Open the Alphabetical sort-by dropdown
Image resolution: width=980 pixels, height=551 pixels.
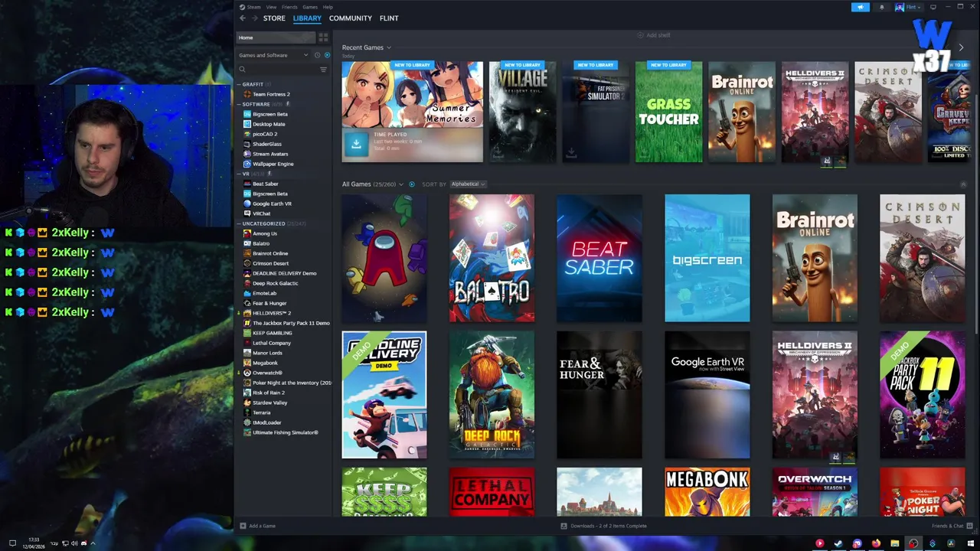click(468, 184)
